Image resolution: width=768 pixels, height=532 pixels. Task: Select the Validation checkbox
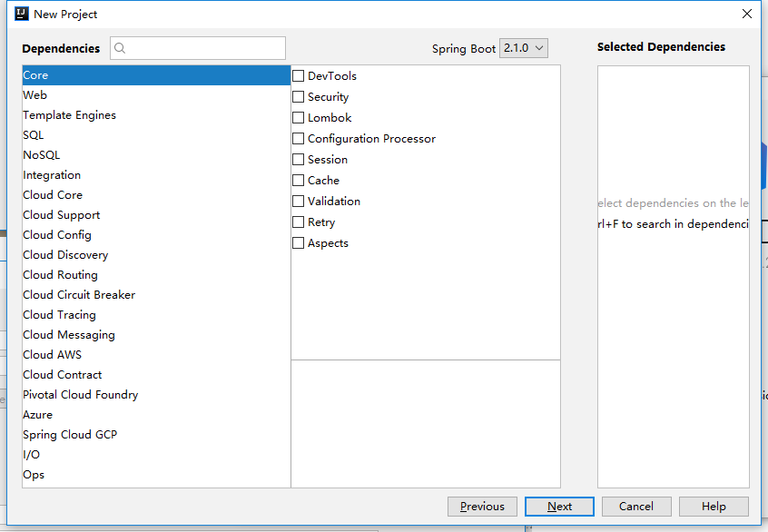point(298,202)
